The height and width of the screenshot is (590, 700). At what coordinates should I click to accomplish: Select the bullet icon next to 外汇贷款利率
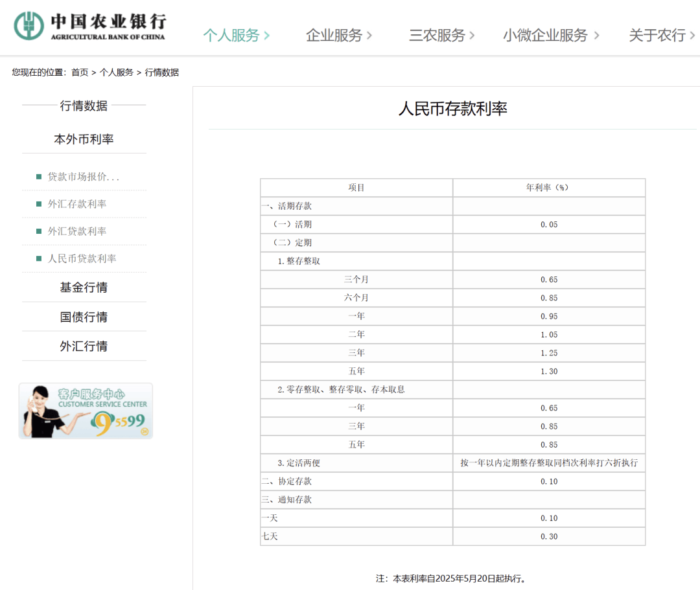coord(38,231)
